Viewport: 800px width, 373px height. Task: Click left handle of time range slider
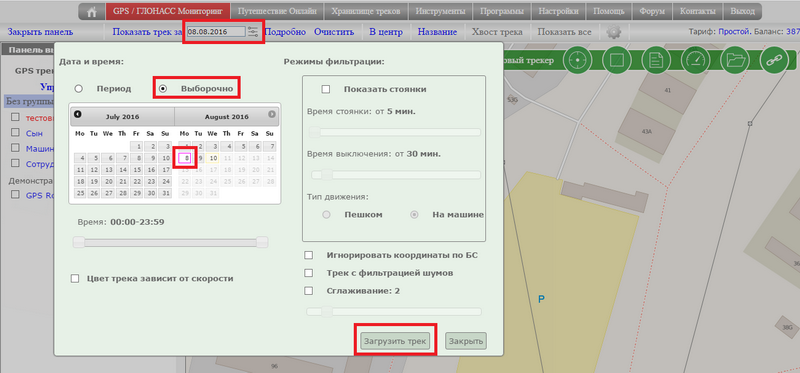point(79,242)
